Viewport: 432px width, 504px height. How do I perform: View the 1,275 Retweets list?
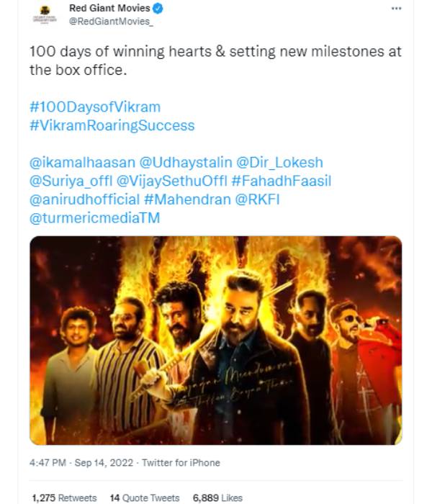pyautogui.click(x=65, y=498)
